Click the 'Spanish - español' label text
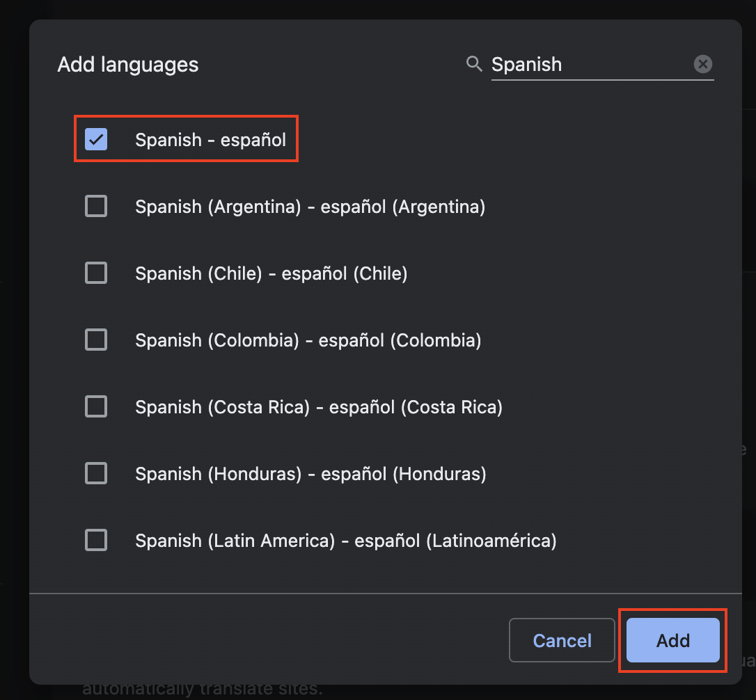756x700 pixels. [x=211, y=140]
